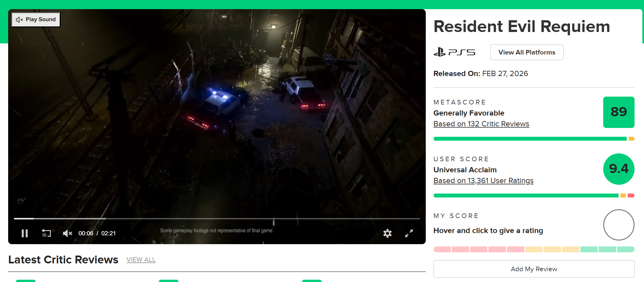This screenshot has height=282, width=644.
Task: Click the 00:06 elapsed time
Action: tap(86, 233)
